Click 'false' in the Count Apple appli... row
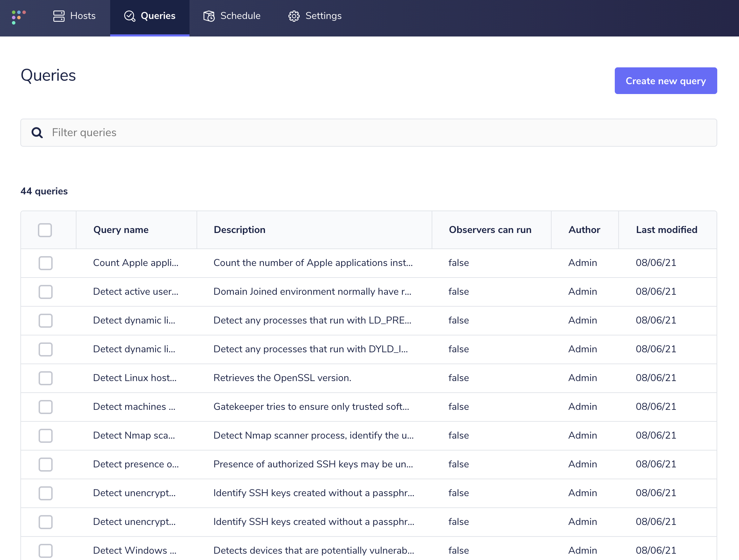 pyautogui.click(x=459, y=263)
